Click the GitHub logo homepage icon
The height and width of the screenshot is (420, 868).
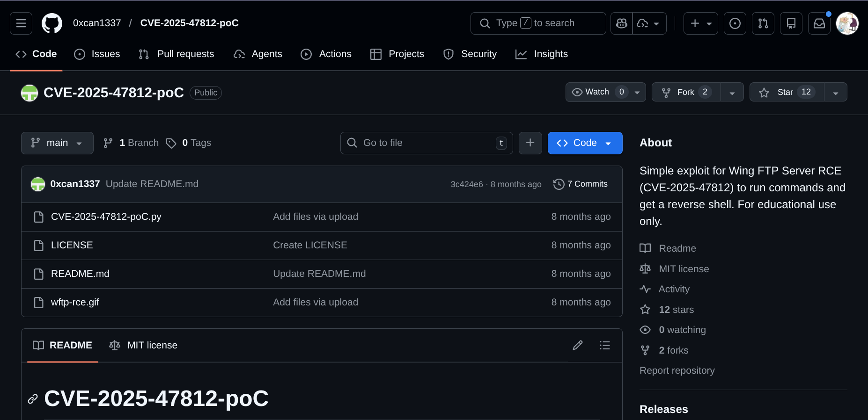point(52,23)
